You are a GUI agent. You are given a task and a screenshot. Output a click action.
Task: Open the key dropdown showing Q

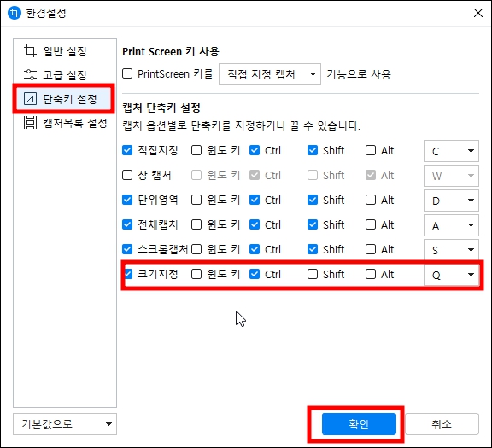click(451, 275)
